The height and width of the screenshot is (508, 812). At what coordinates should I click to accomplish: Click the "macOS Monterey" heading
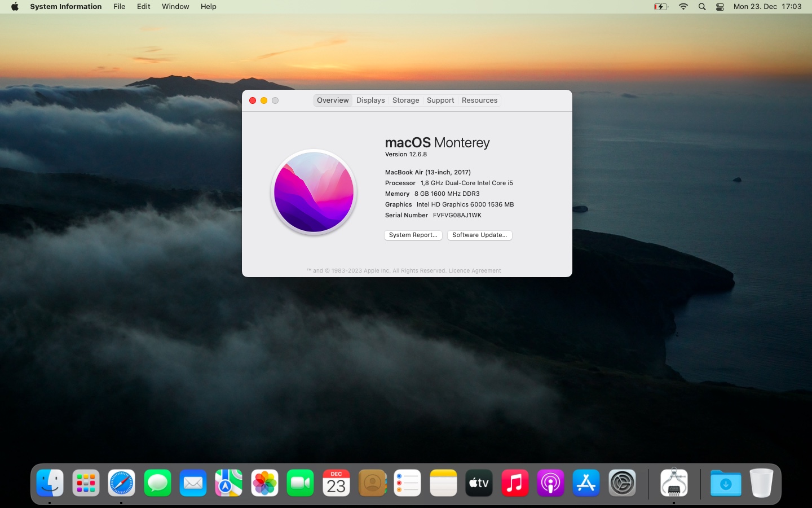438,143
